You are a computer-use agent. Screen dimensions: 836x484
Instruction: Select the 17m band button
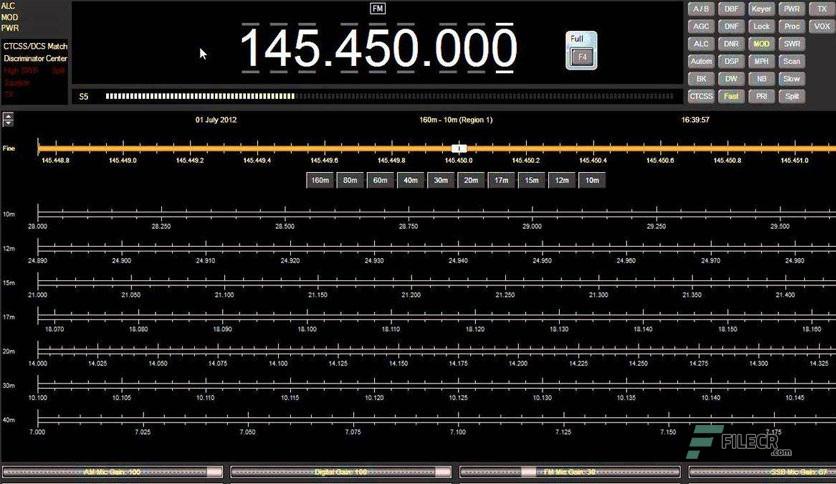[x=501, y=180]
